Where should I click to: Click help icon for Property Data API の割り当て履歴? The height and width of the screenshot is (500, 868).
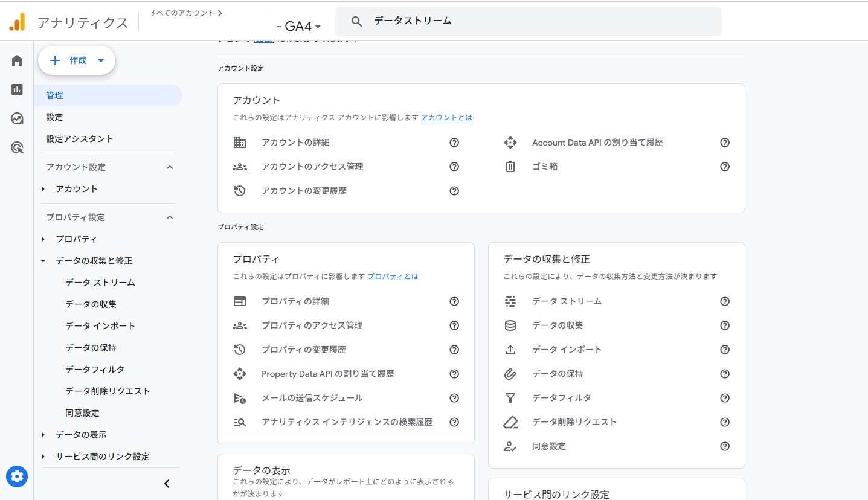click(x=454, y=374)
